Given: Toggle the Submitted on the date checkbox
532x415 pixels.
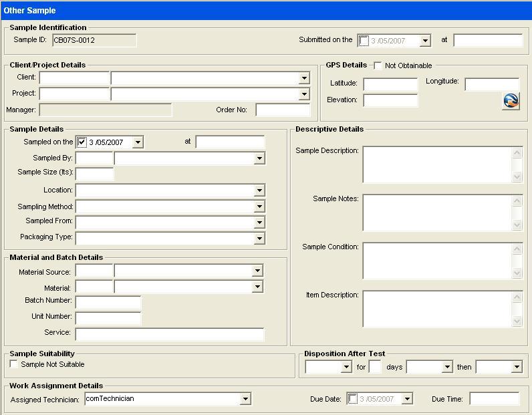Looking at the screenshot, I should [x=363, y=41].
